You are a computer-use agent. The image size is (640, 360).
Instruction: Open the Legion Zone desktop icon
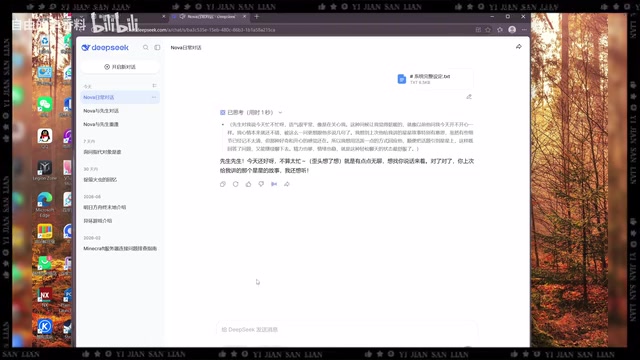pos(45,170)
